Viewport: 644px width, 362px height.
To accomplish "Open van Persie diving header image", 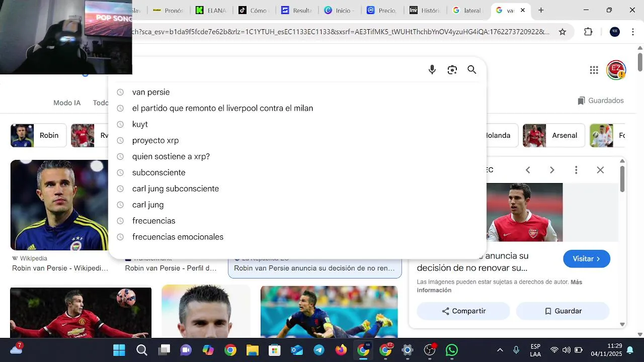I will 329,312.
